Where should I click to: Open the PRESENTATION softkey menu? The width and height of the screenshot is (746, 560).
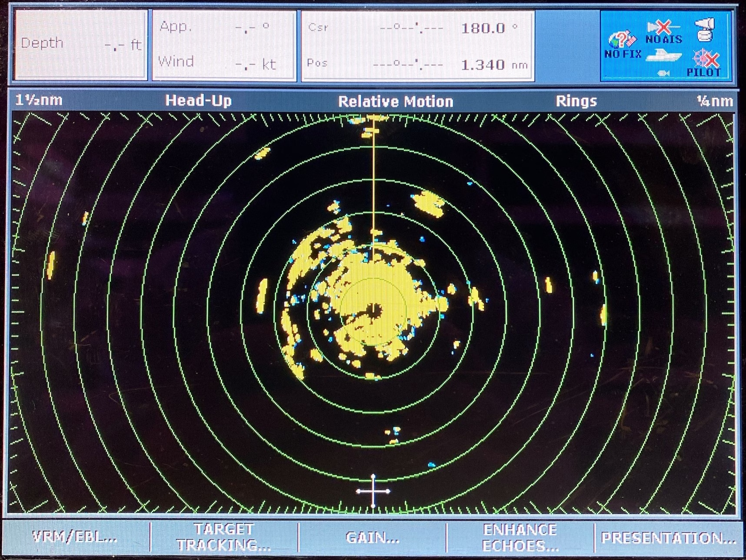(x=668, y=538)
